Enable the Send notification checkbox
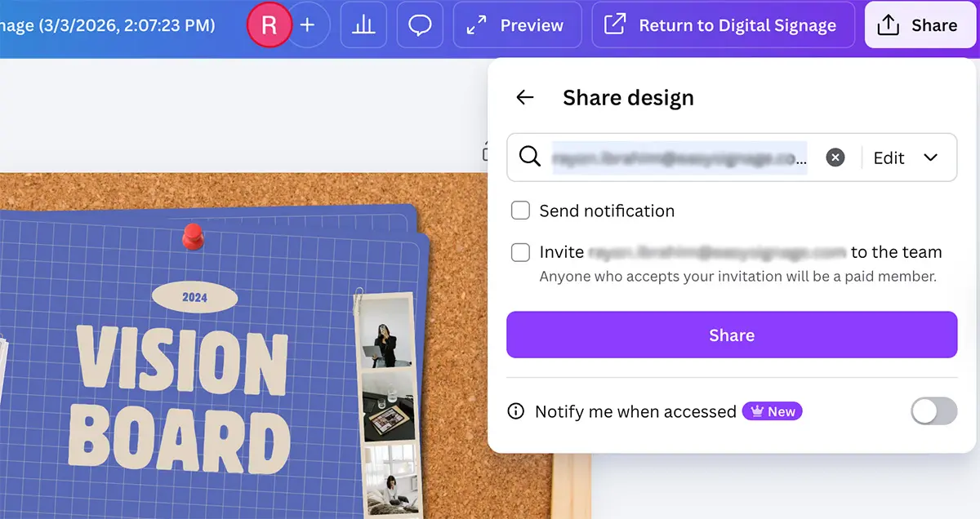 (520, 211)
